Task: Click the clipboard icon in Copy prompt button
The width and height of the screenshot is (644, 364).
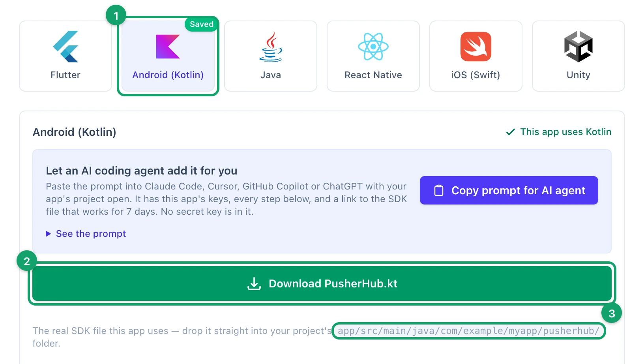Action: coord(439,190)
